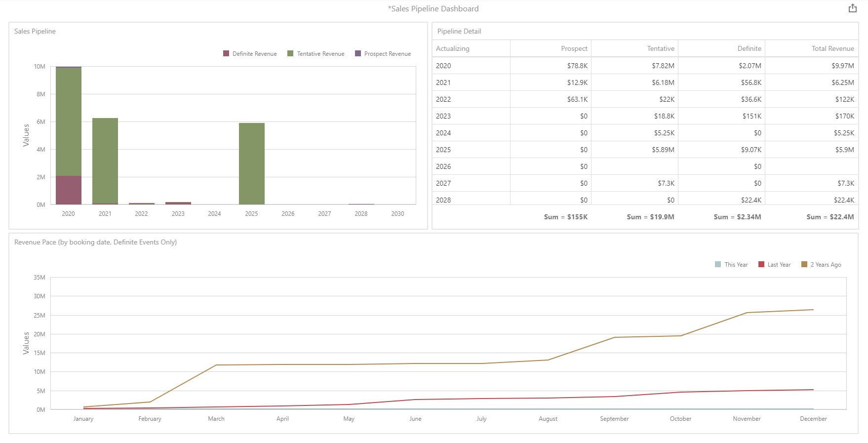
Task: Hide Prospect Revenue series in legend
Action: (383, 54)
